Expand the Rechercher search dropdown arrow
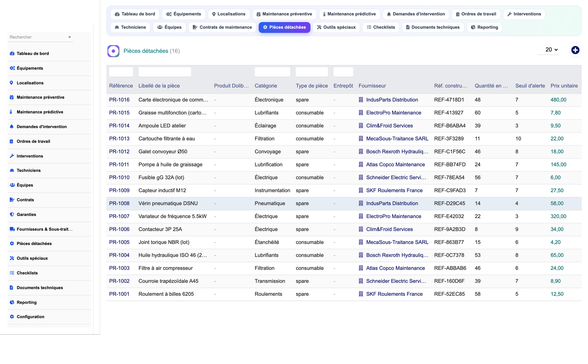 (69, 37)
